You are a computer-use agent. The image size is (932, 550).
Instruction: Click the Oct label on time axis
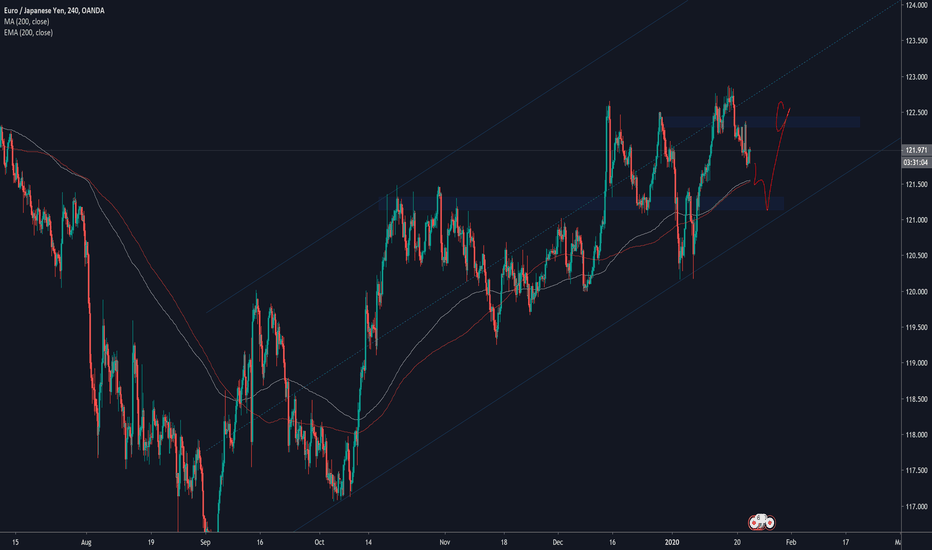318,540
